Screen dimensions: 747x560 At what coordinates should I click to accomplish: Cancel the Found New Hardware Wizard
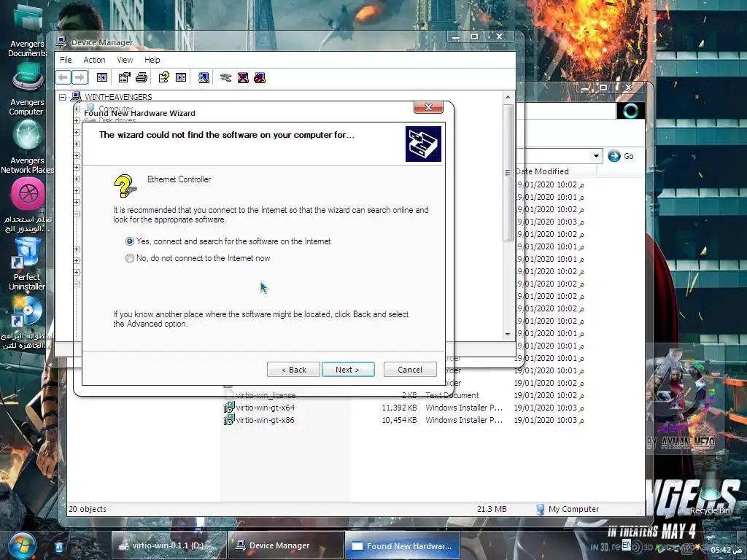[x=410, y=370]
